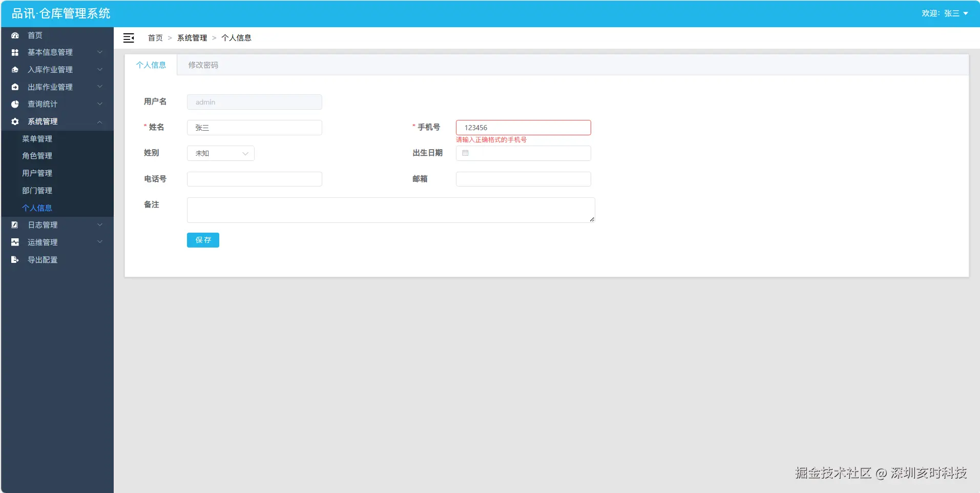Click the gear icon beside 系统管理
Screen dimensions: 980x493
[x=15, y=121]
